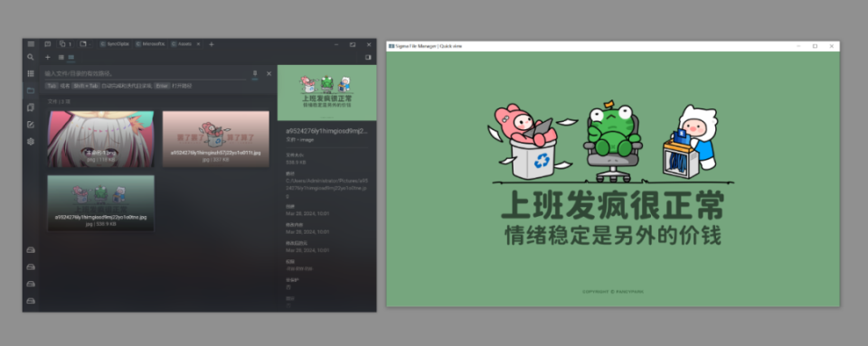This screenshot has width=868, height=346.
Task: Select the anime girl png thumbnail
Action: click(x=100, y=139)
